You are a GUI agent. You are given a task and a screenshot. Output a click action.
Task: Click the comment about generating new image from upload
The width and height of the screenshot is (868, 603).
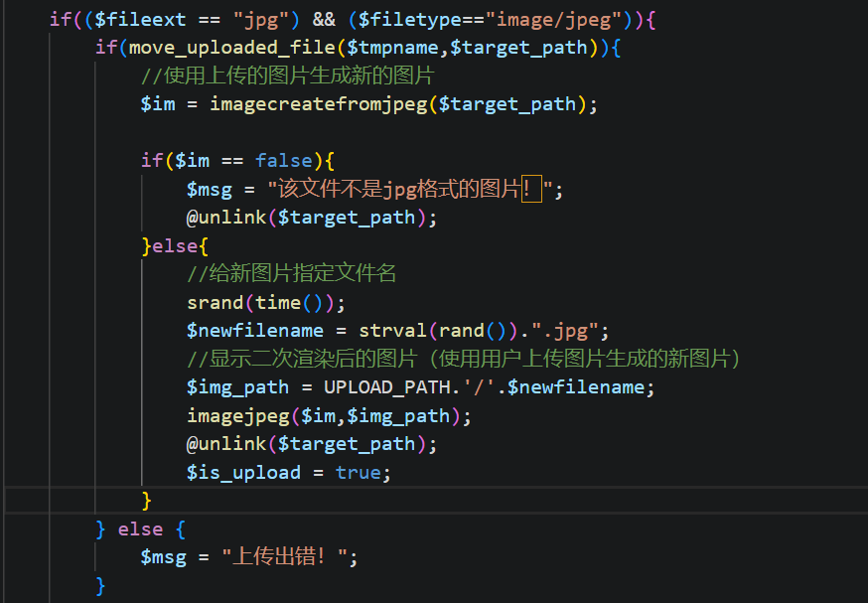(287, 75)
